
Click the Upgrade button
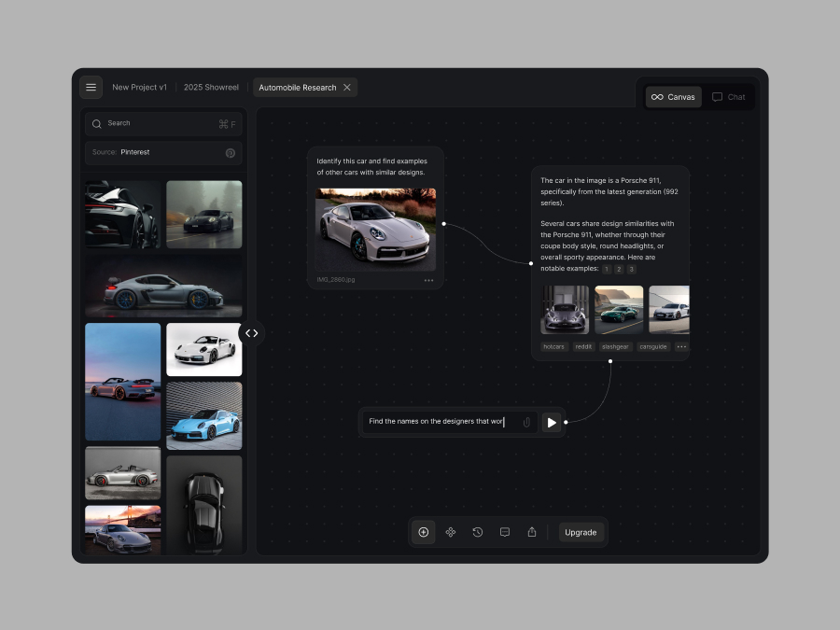pyautogui.click(x=581, y=533)
